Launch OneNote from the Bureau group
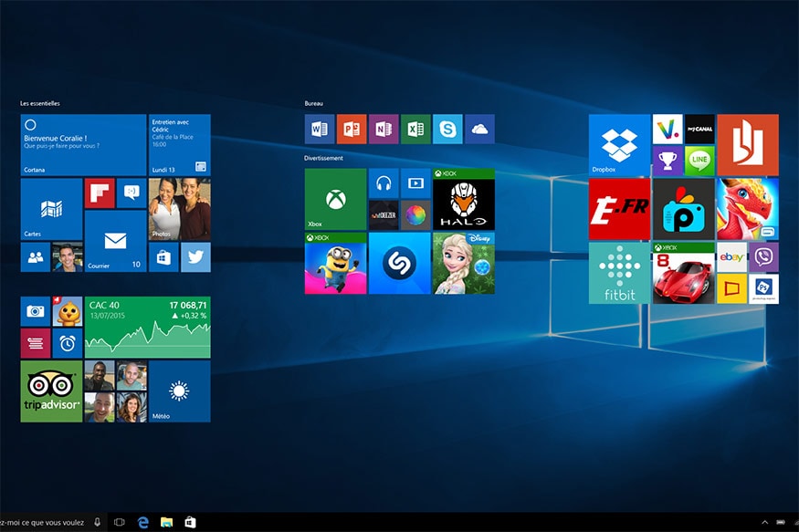This screenshot has height=532, width=799. [x=384, y=130]
